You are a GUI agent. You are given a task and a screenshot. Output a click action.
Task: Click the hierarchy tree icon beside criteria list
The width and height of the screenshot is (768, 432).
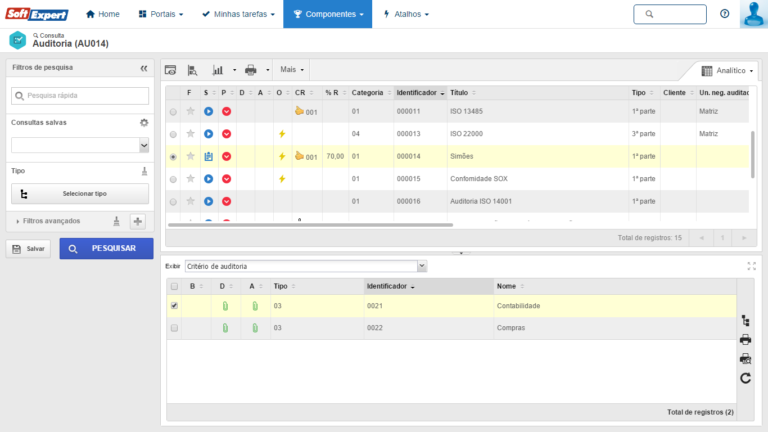coord(745,321)
